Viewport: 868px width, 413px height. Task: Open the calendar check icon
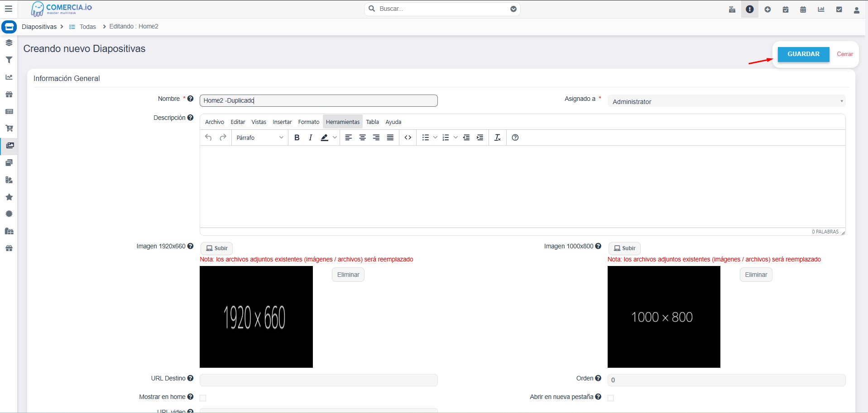[786, 9]
